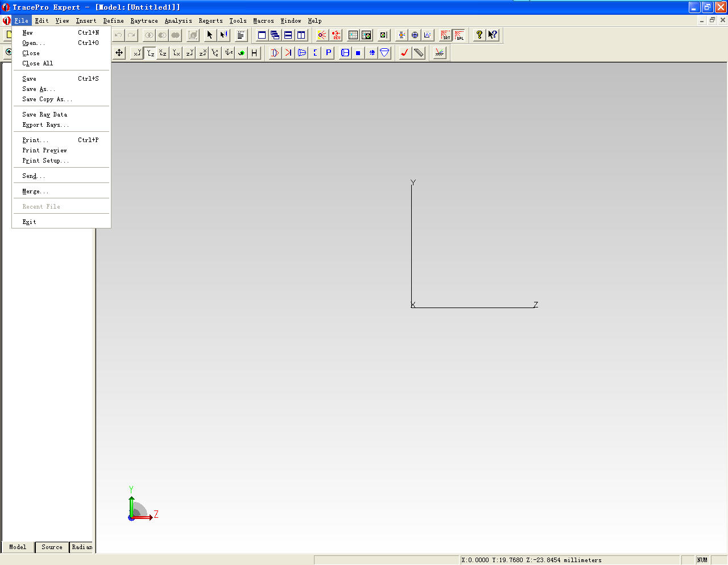Click the blue P toolbar icon
The image size is (728, 565).
coord(328,53)
